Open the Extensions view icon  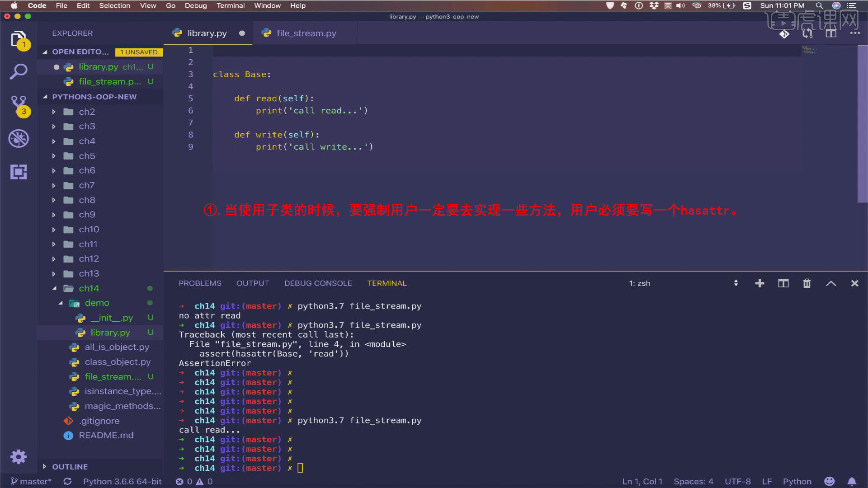19,172
